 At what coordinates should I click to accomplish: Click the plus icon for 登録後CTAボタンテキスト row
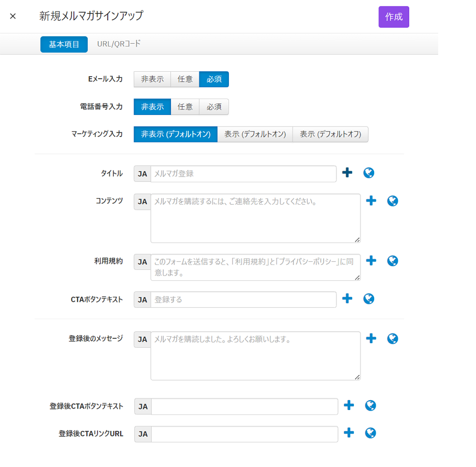coord(348,406)
